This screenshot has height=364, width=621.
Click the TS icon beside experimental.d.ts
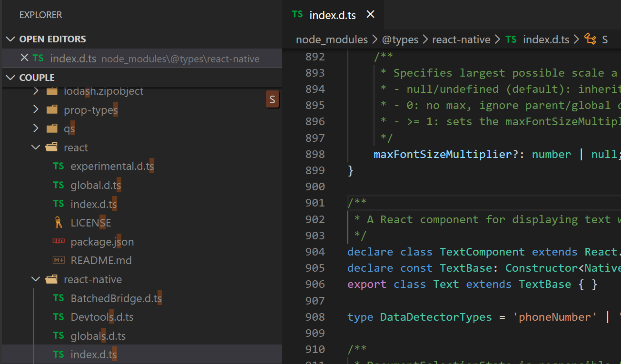[x=59, y=166]
